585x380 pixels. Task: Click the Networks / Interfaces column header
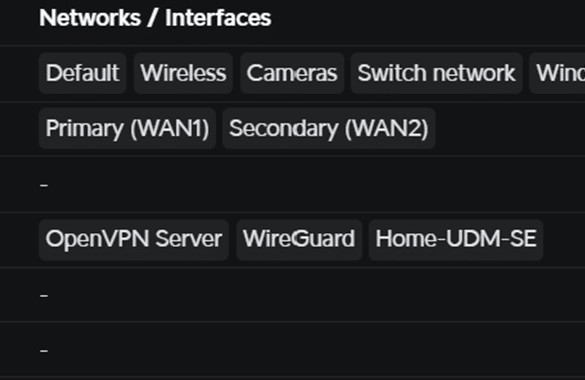pyautogui.click(x=155, y=18)
